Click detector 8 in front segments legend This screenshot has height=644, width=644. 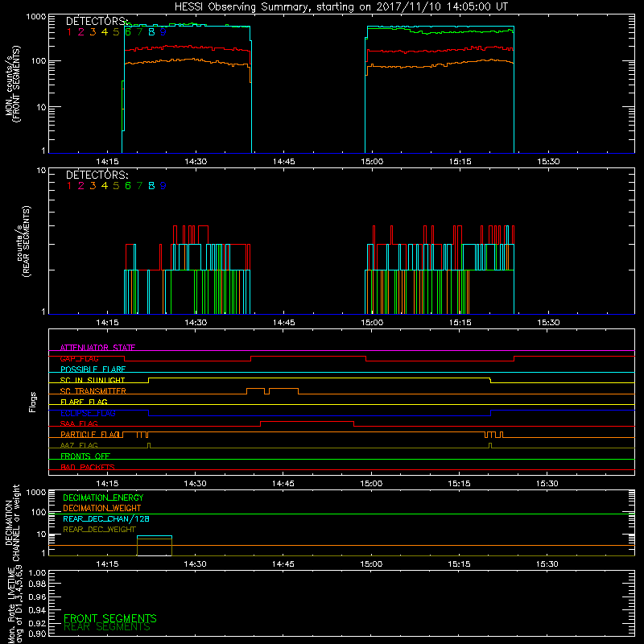pyautogui.click(x=151, y=31)
